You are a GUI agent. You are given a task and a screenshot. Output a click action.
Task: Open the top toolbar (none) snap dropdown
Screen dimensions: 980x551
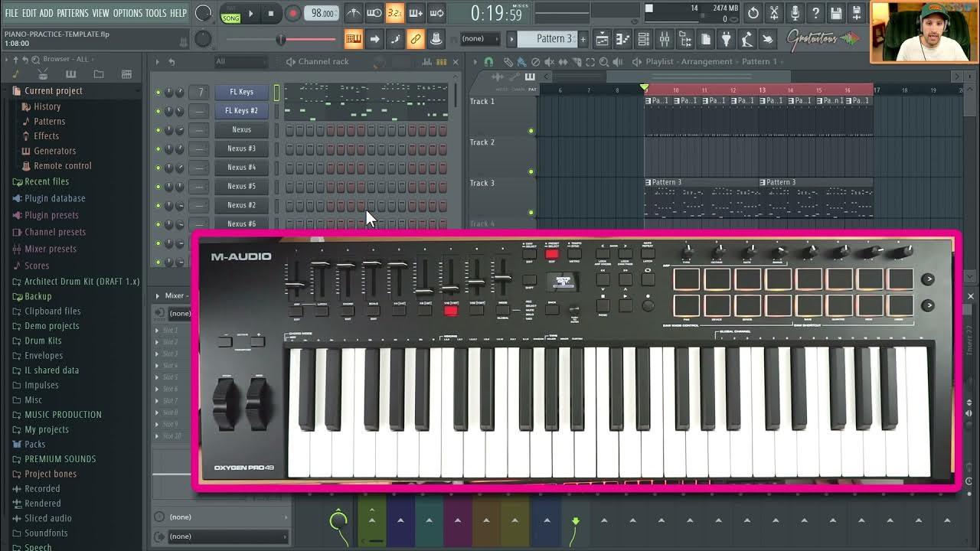pyautogui.click(x=481, y=39)
